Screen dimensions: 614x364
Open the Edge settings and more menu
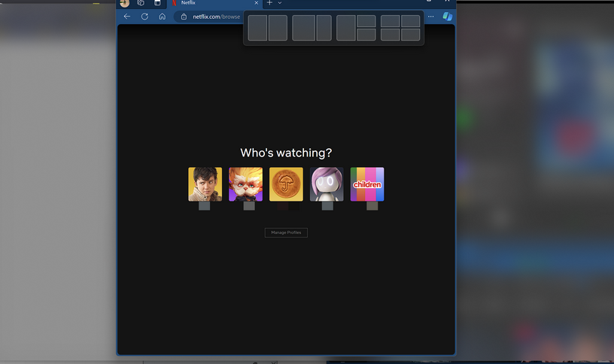pos(430,17)
